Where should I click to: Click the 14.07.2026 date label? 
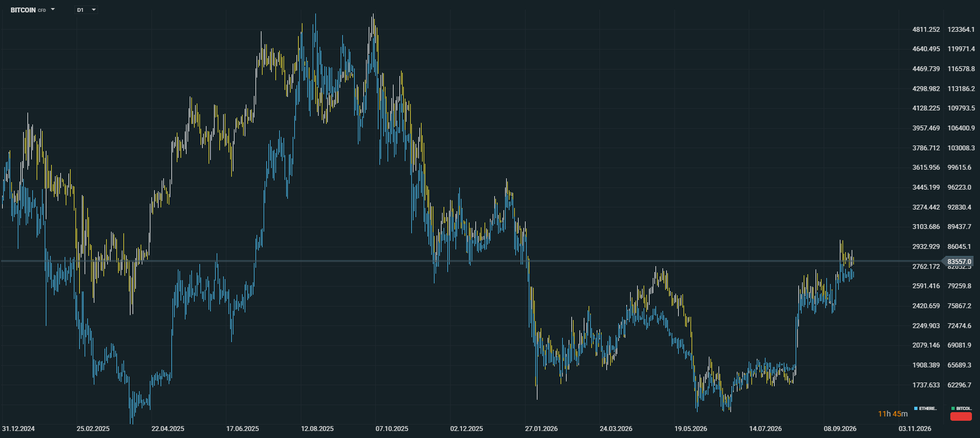point(765,429)
